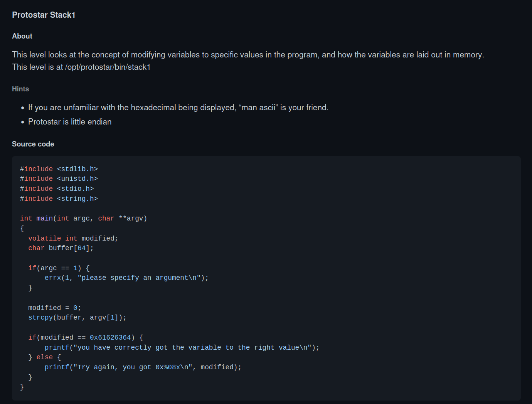Click the "} else {" line
Image resolution: width=532 pixels, height=404 pixels.
click(45, 357)
